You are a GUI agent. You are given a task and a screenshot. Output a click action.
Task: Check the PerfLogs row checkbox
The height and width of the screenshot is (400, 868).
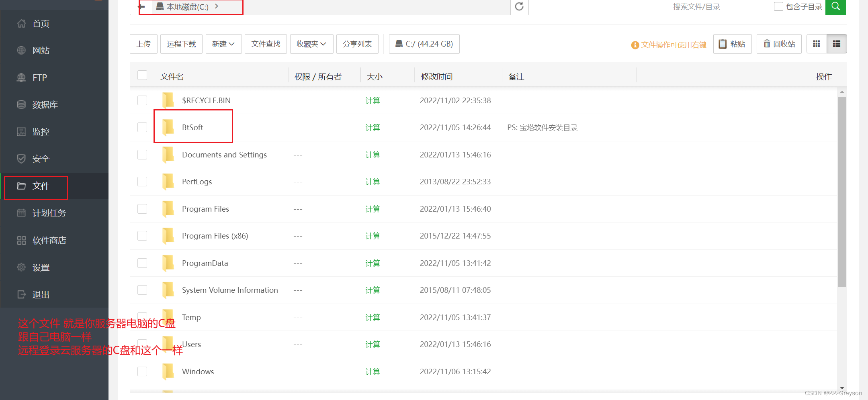click(142, 182)
